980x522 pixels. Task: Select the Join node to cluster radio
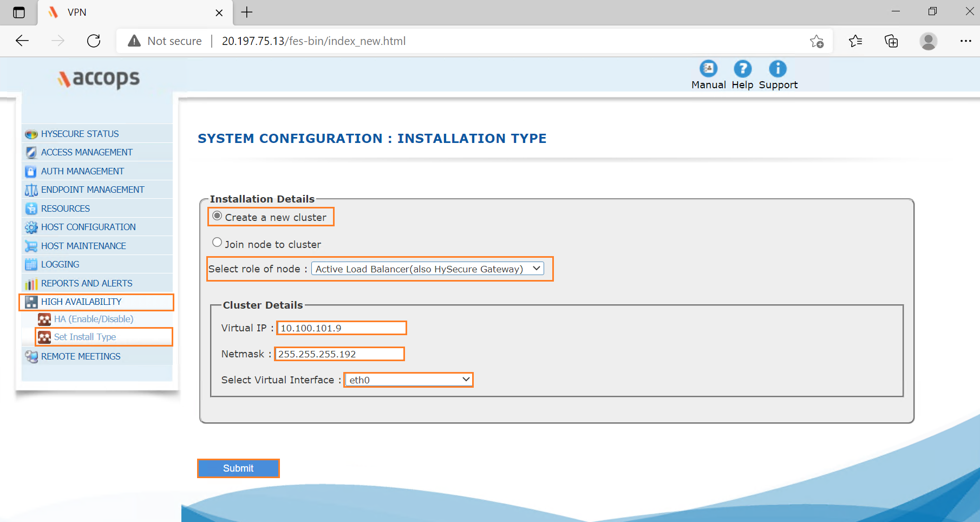pos(217,242)
